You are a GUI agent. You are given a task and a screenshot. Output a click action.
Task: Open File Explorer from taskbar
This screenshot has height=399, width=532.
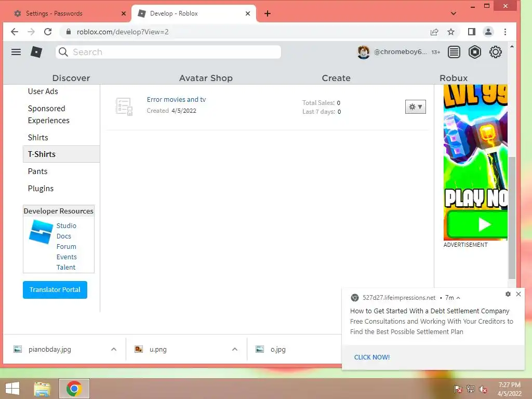point(42,389)
